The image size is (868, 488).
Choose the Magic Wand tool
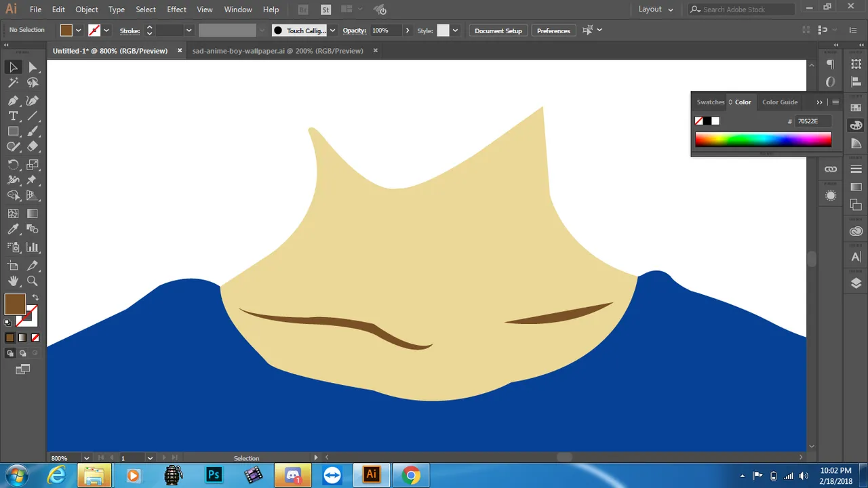[13, 83]
